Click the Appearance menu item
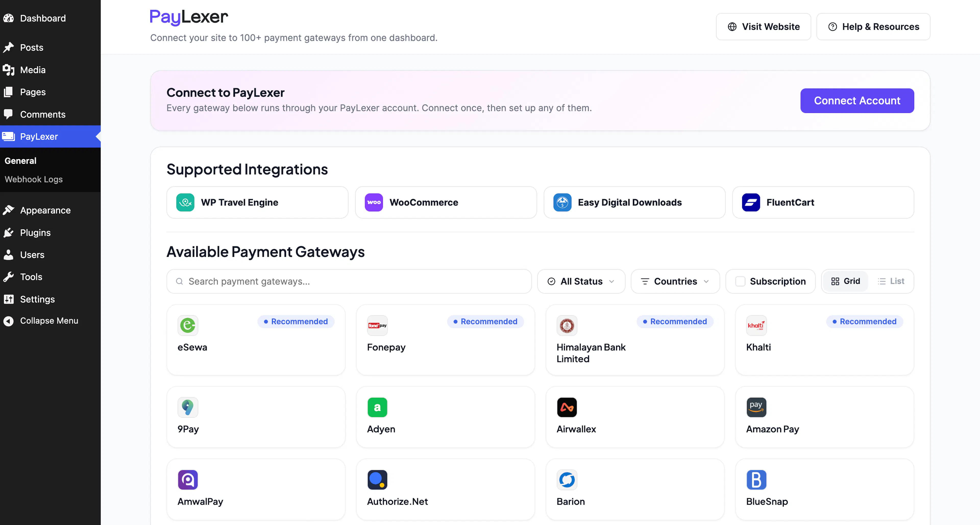This screenshot has width=980, height=525. tap(50, 210)
